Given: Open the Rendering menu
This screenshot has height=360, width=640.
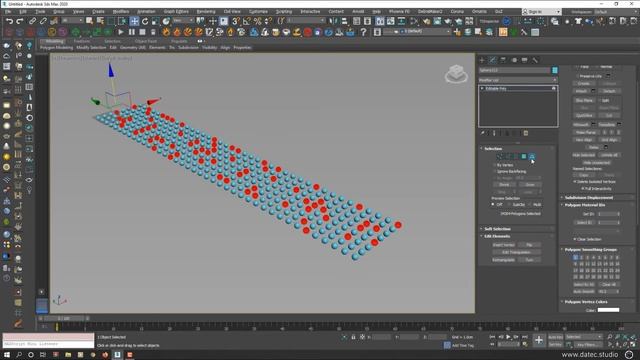Looking at the screenshot, I should click(x=206, y=12).
